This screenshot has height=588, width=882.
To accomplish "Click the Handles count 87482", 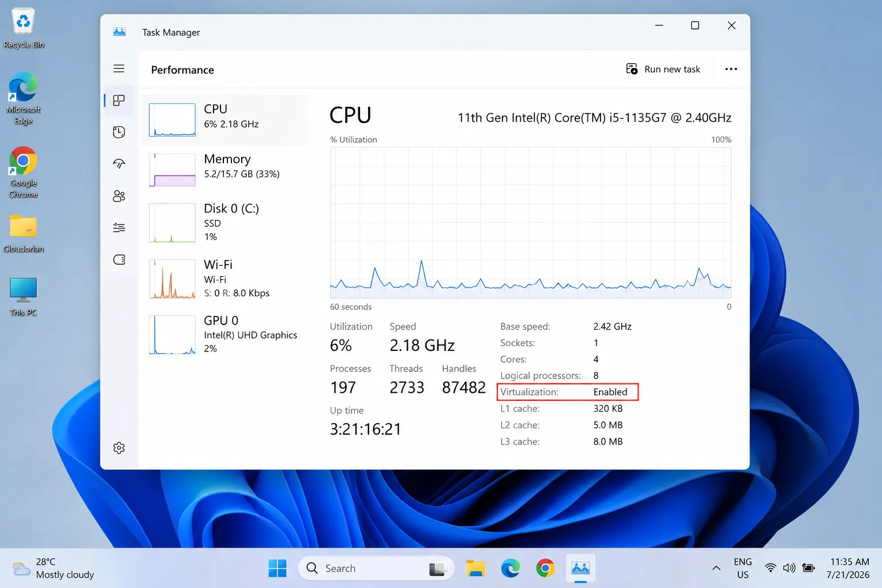I will (x=464, y=388).
